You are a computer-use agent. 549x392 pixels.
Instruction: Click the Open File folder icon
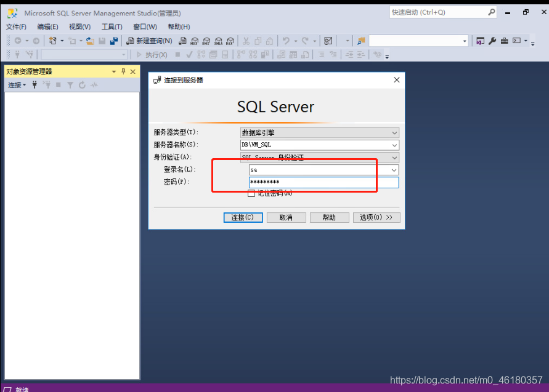coord(90,41)
